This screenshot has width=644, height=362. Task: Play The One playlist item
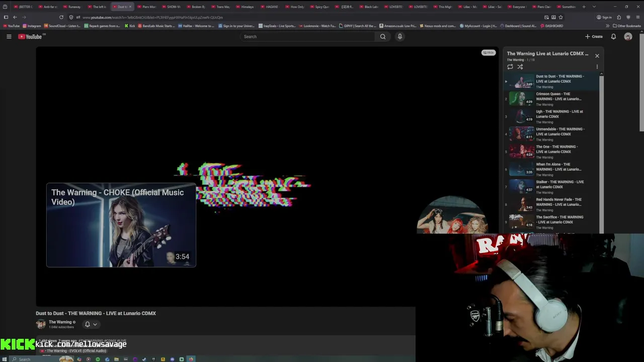pos(551,152)
